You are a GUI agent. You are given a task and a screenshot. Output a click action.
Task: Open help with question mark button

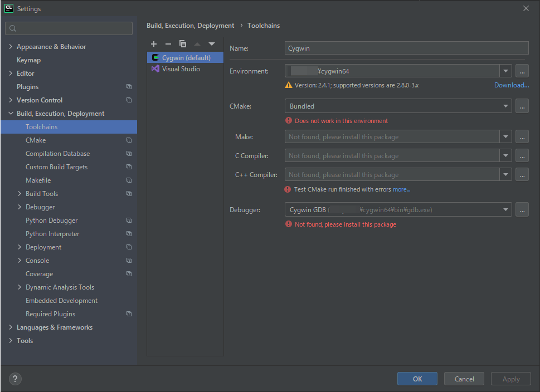tap(15, 379)
